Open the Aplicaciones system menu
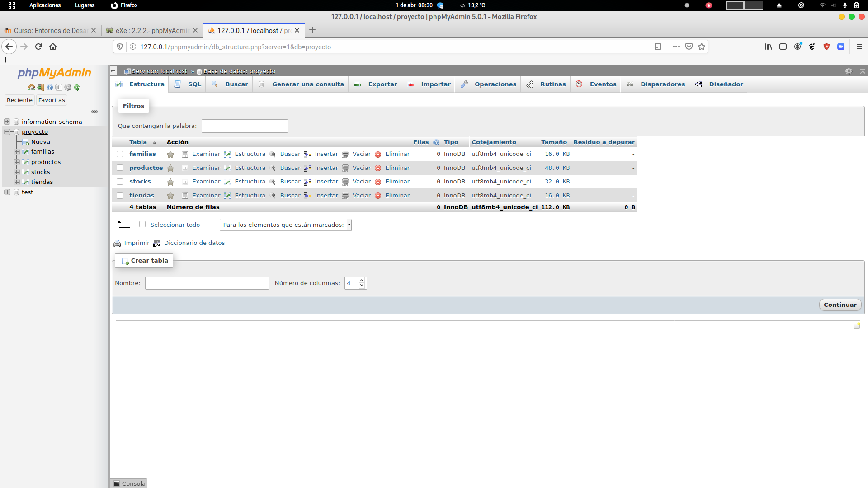Viewport: 868px width, 488px height. (x=45, y=5)
